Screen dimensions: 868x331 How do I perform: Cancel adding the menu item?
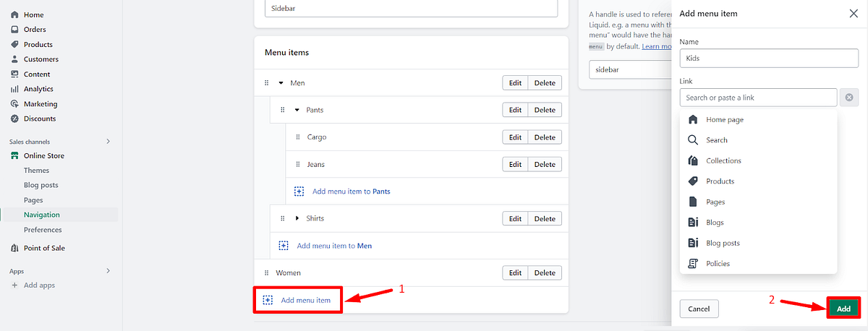(x=699, y=309)
